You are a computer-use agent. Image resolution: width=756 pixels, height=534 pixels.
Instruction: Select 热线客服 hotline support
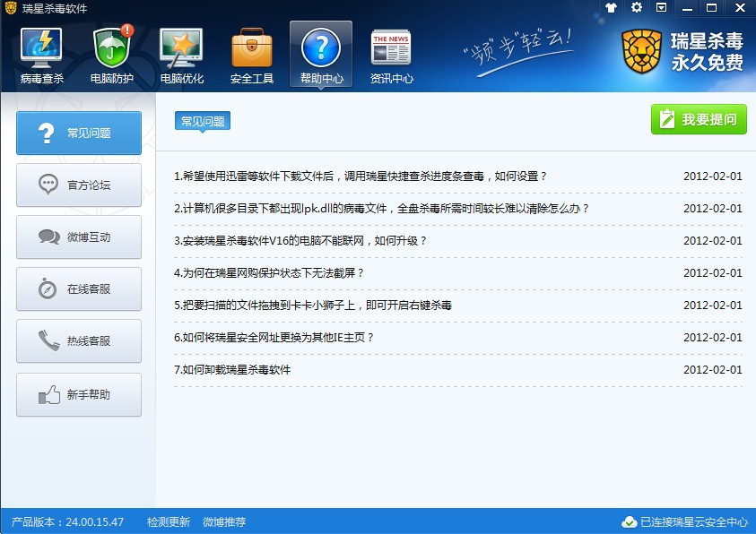pos(79,341)
